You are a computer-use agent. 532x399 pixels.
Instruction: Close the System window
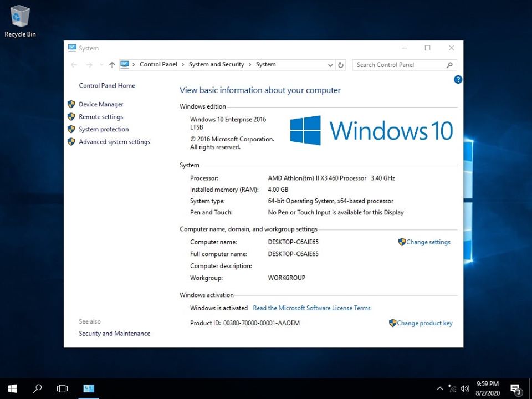[x=451, y=48]
